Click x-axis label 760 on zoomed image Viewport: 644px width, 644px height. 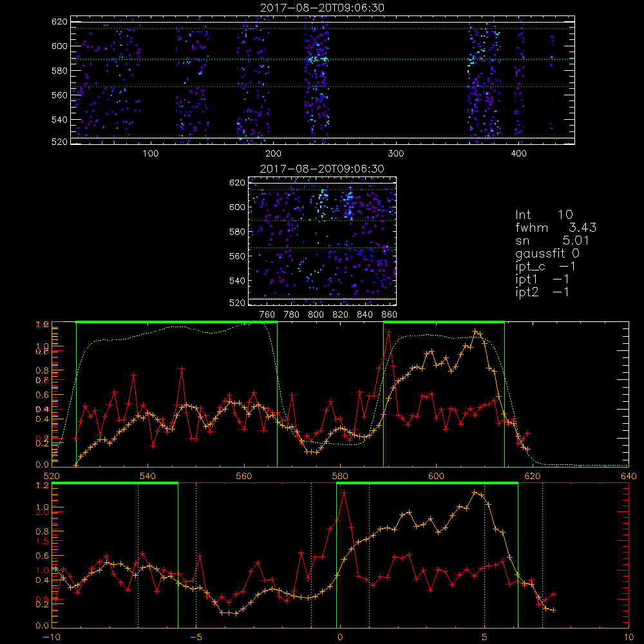[267, 315]
